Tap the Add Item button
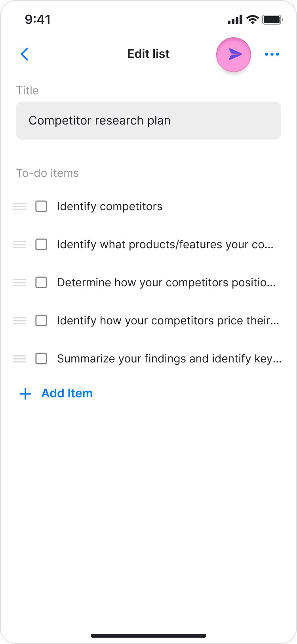Image resolution: width=297 pixels, height=644 pixels. [67, 393]
